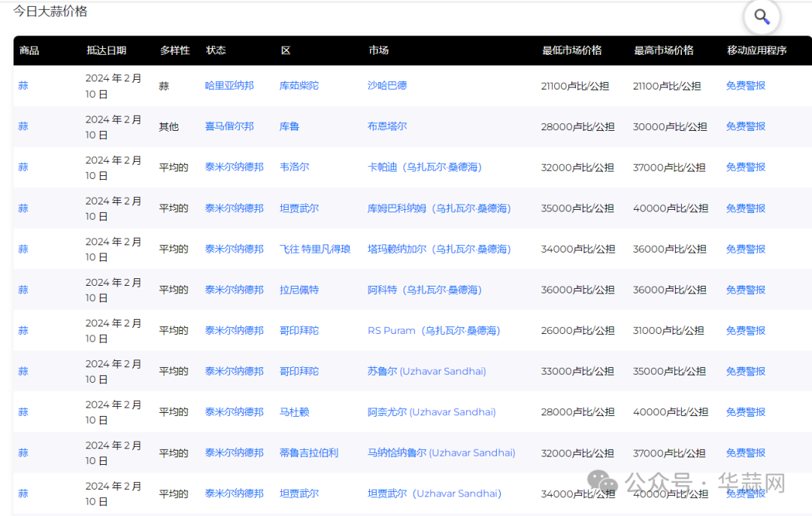Open the 蒜 commodity link in 阿科特 row
This screenshot has width=812, height=516.
(23, 290)
